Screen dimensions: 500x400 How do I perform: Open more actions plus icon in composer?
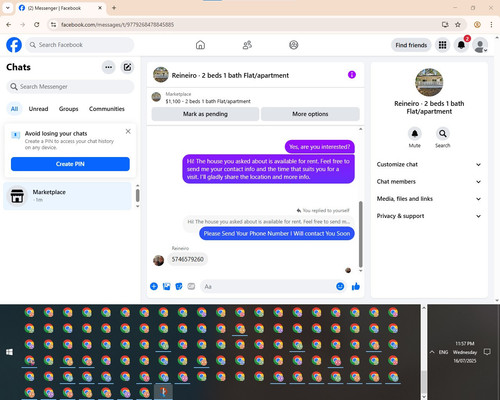point(154,286)
